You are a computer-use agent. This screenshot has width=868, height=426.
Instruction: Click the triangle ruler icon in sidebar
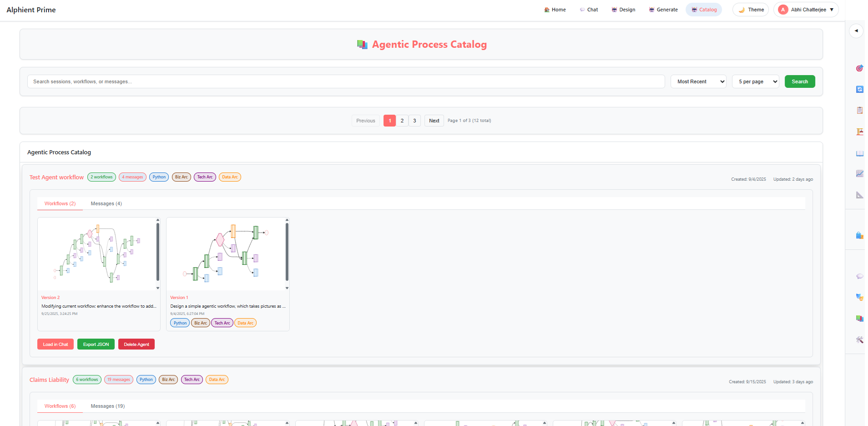(x=859, y=195)
